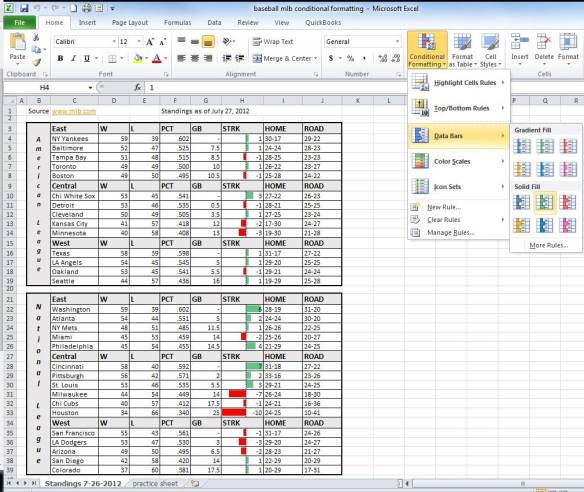
Task: Click the Quick Print icon in quick access toolbar
Action: pos(86,8)
